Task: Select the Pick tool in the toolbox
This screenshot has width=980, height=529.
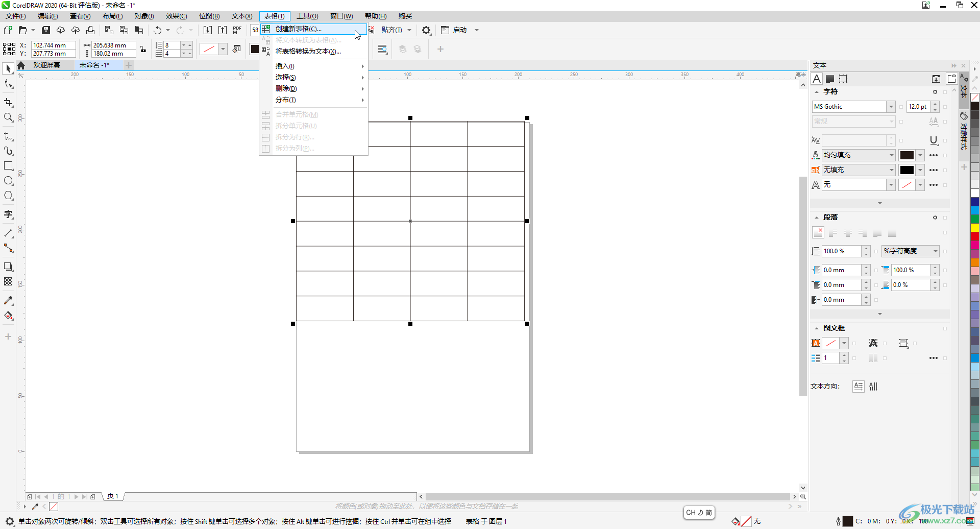Action: (8, 68)
